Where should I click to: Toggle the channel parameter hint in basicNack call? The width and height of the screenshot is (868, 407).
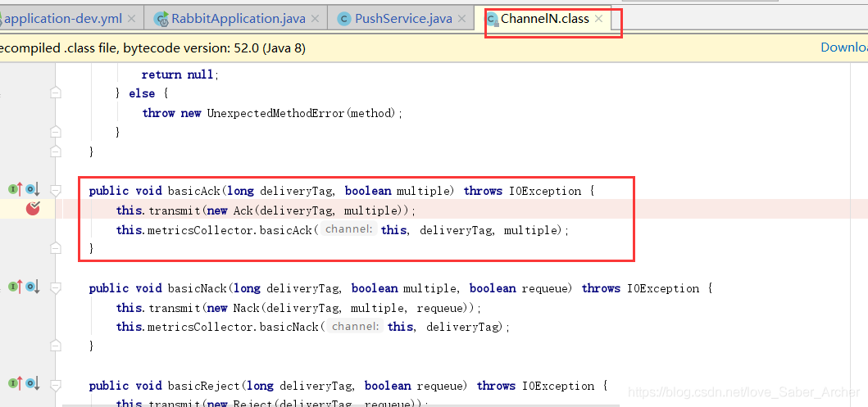coord(355,327)
